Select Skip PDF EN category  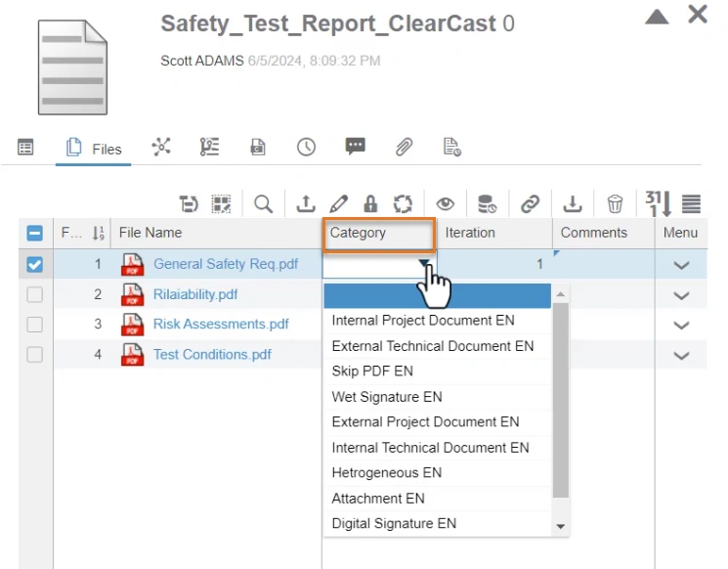click(x=438, y=372)
